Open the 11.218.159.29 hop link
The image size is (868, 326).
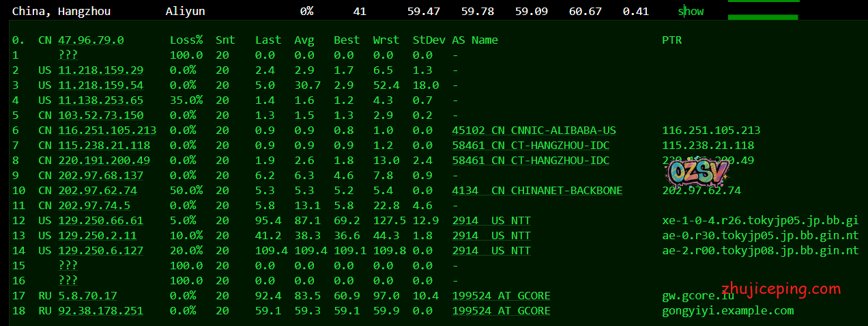tap(100, 70)
